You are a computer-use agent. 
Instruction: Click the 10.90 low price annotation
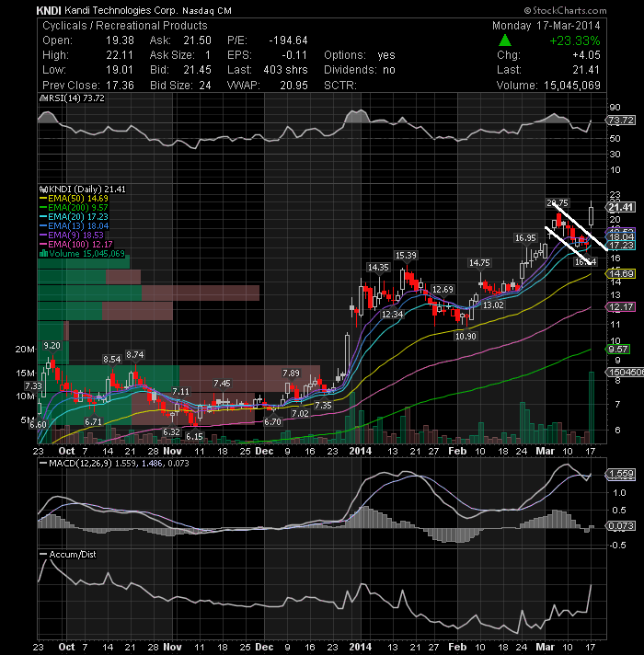point(466,337)
